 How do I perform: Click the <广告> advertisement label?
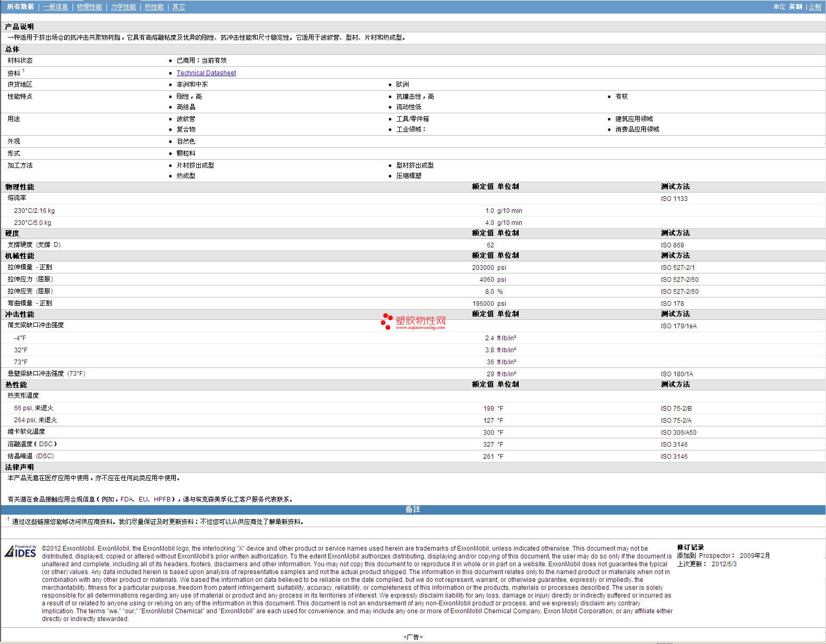[413, 637]
